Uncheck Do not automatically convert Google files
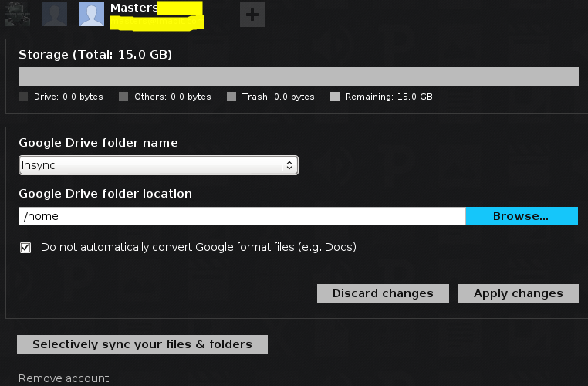 click(25, 248)
